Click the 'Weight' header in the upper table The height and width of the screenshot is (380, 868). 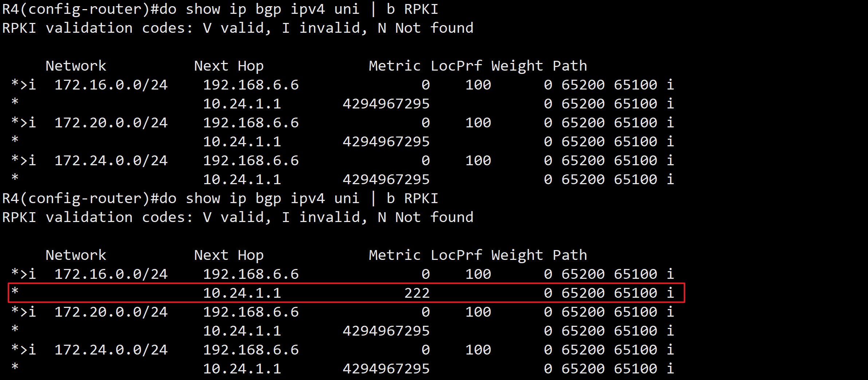pos(517,67)
